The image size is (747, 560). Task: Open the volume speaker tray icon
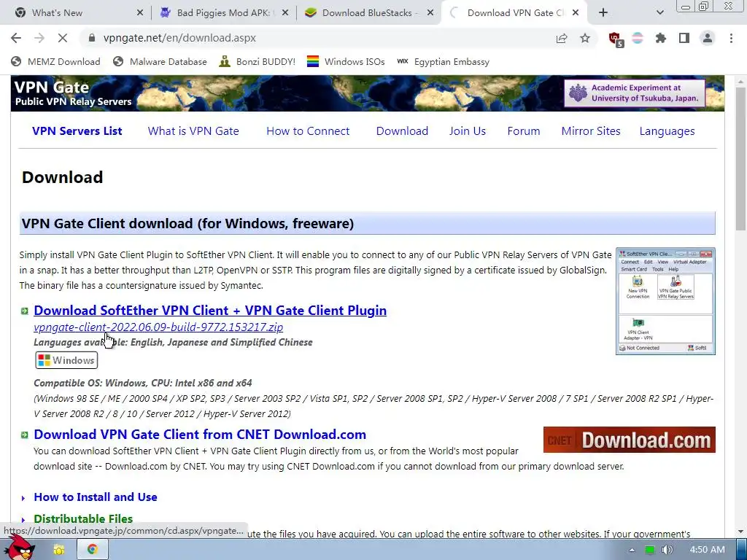coord(667,550)
